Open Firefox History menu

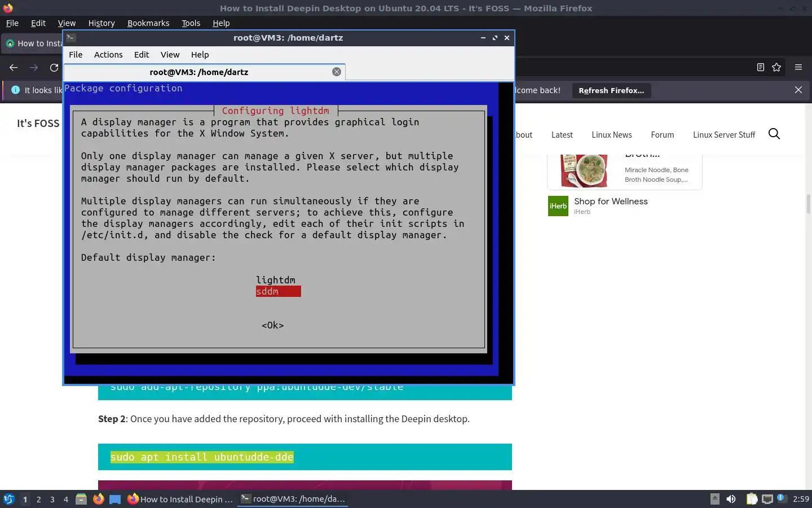click(101, 23)
